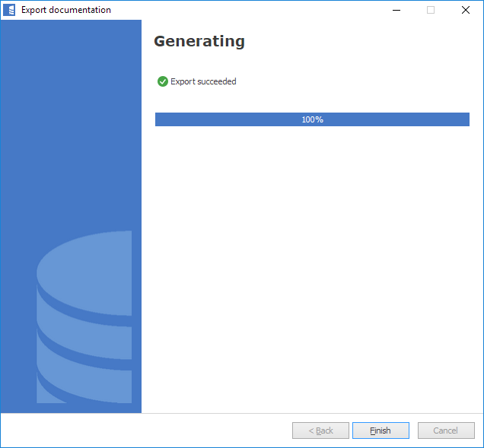Click the left end of the progress bar
This screenshot has height=448, width=484.
(161, 119)
